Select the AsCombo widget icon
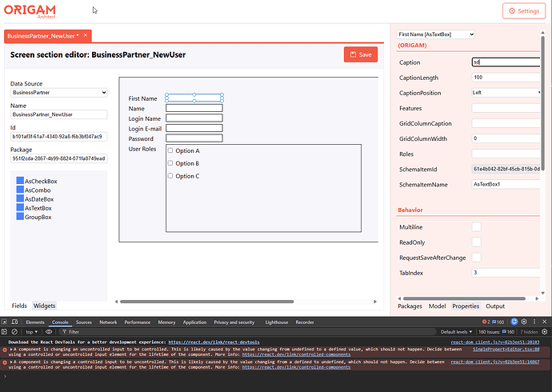Viewport: 552px width, 392px height. click(20, 190)
